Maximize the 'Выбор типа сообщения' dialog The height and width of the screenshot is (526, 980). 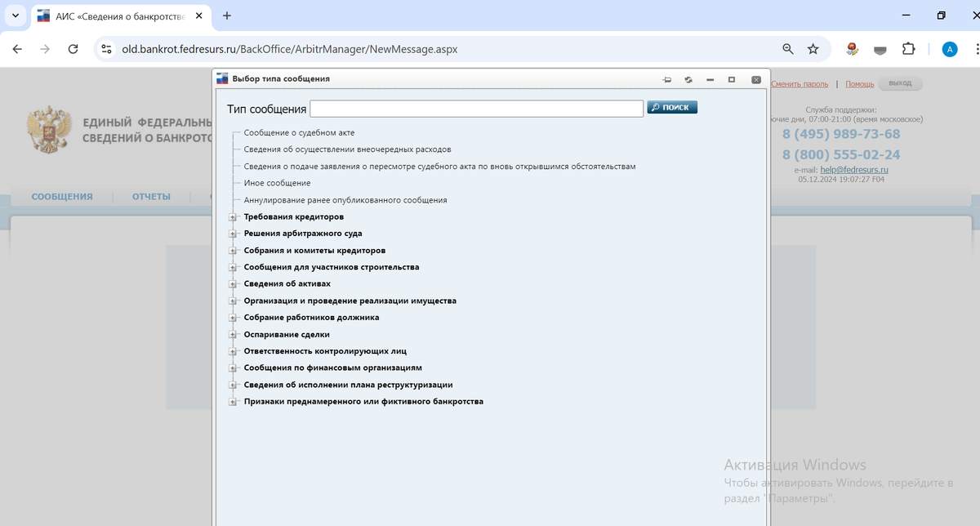[732, 79]
